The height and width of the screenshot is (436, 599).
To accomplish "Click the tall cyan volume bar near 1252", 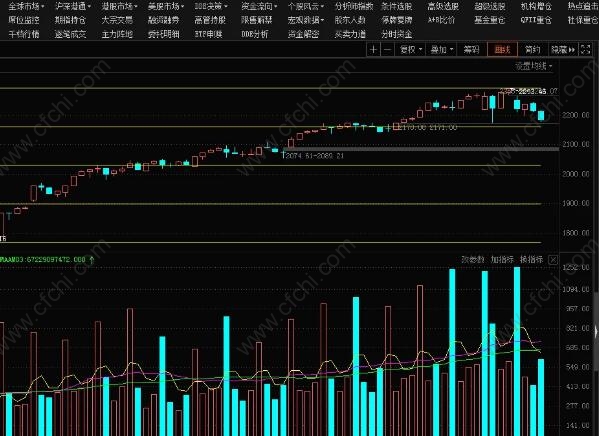I will coord(517,352).
